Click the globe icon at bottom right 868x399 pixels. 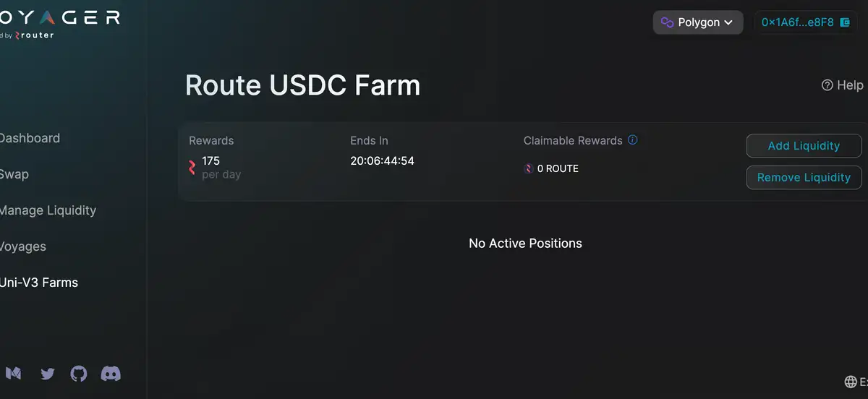click(851, 382)
